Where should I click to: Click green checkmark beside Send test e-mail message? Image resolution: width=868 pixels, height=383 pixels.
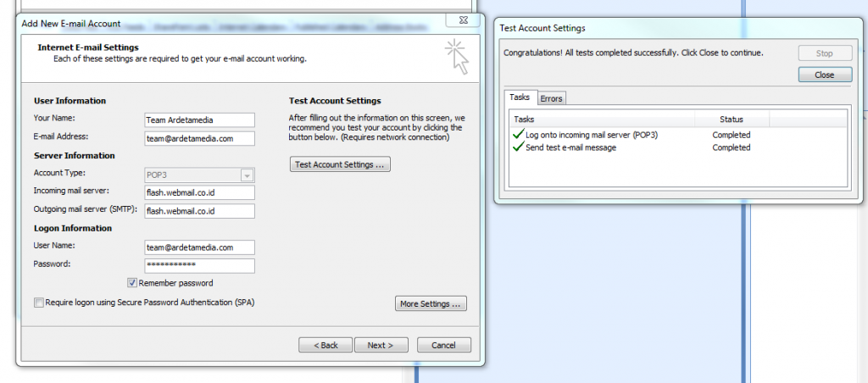(x=518, y=147)
